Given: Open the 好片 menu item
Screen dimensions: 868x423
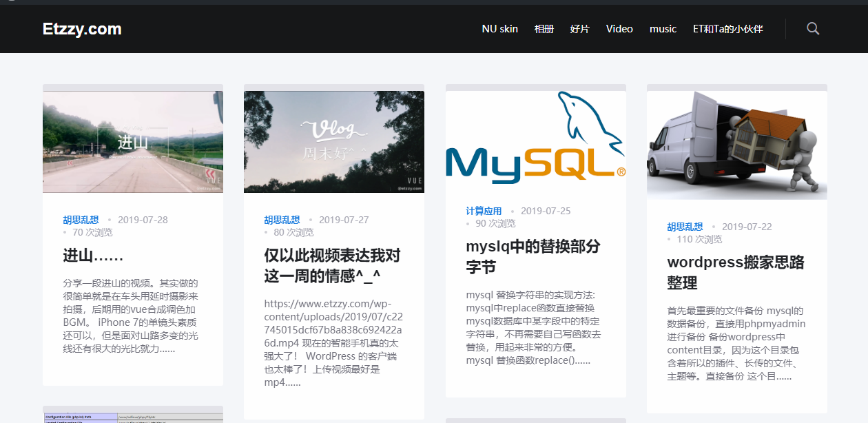Looking at the screenshot, I should point(580,29).
